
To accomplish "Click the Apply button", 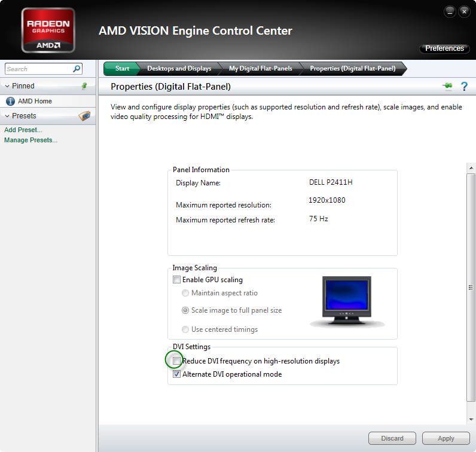I will [446, 438].
